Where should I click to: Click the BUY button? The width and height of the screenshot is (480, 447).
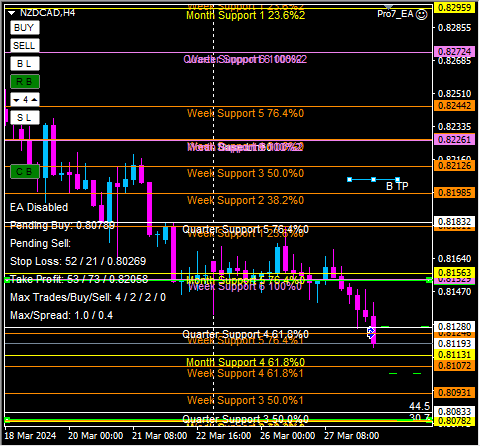click(25, 28)
